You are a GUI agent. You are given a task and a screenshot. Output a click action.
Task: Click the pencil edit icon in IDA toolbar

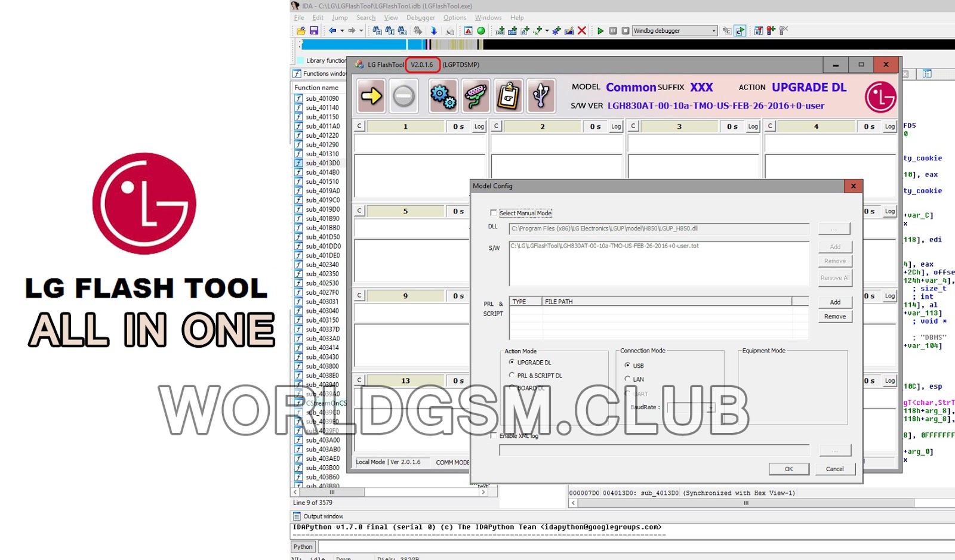click(x=569, y=30)
